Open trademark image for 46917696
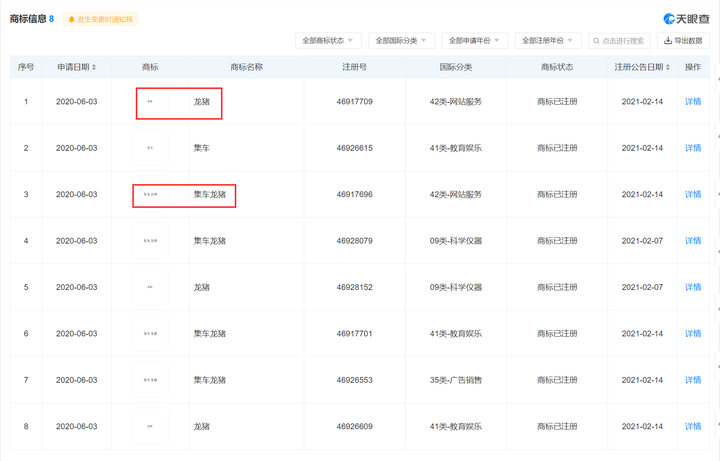The height and width of the screenshot is (461, 720). [150, 194]
